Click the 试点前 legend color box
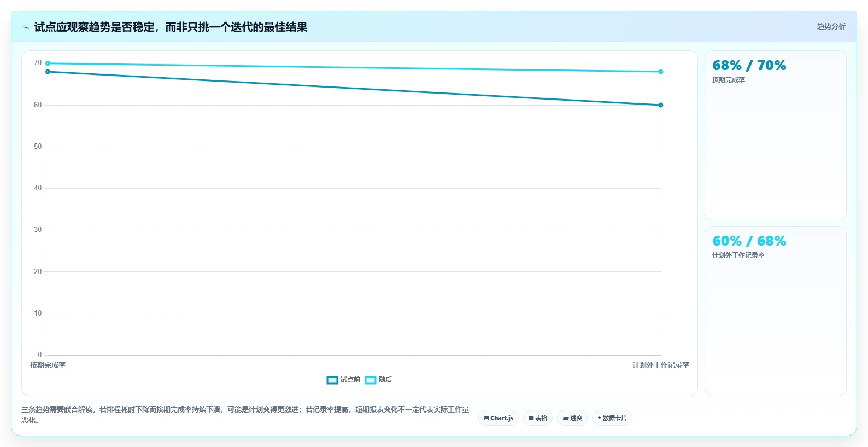The width and height of the screenshot is (868, 447). [332, 380]
